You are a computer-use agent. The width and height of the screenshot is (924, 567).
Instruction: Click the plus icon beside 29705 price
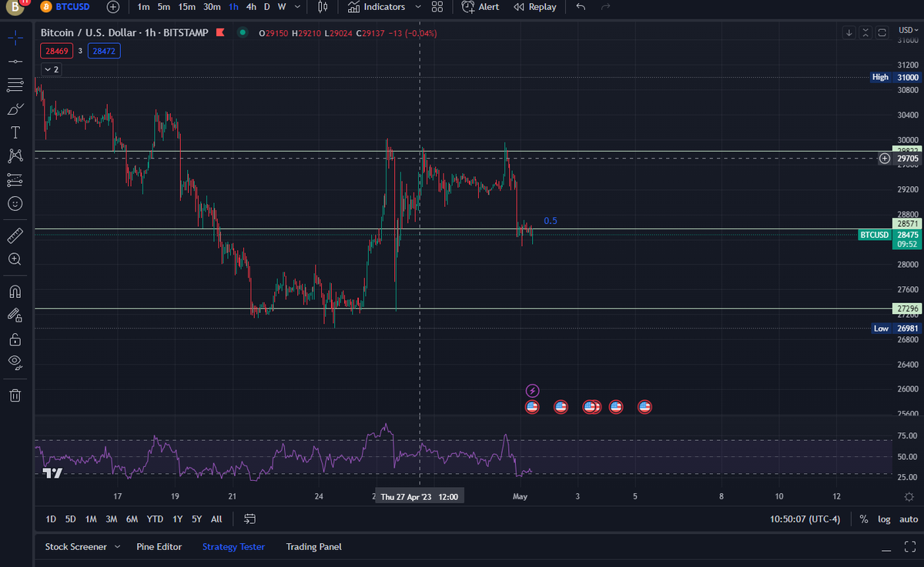click(x=885, y=158)
